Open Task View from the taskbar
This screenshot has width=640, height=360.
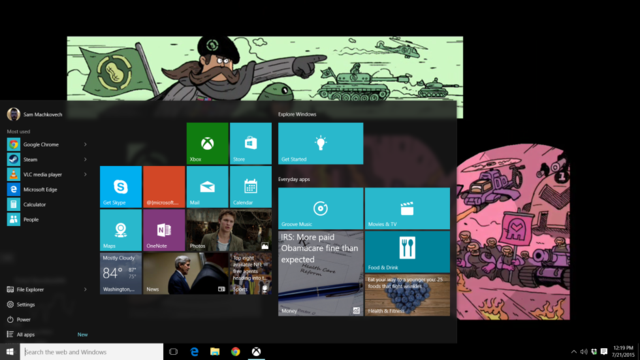pyautogui.click(x=173, y=351)
